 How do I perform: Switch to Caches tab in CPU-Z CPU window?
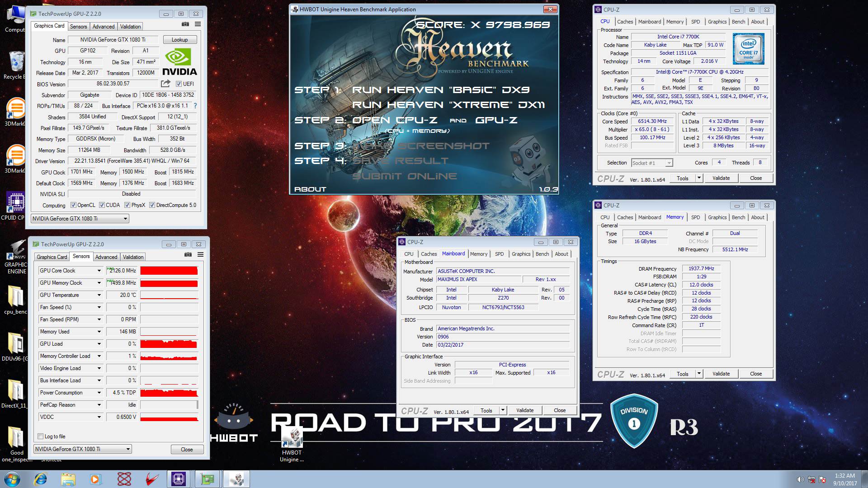[x=625, y=22]
